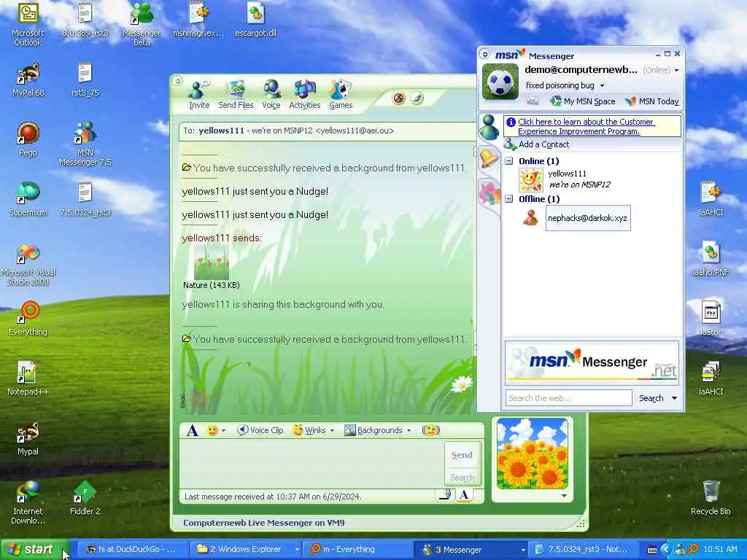Select the Everything desktop shortcut

28,319
